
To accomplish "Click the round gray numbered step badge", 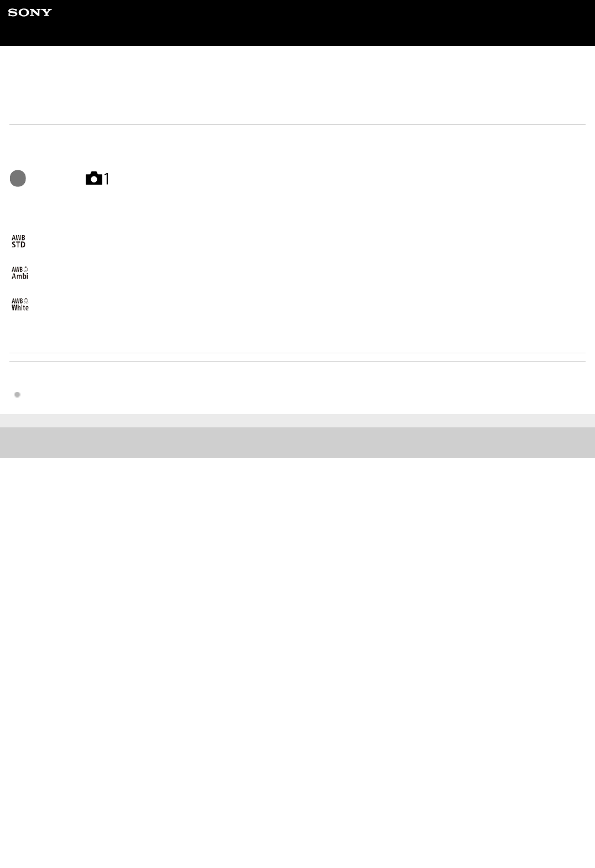I will pos(18,179).
